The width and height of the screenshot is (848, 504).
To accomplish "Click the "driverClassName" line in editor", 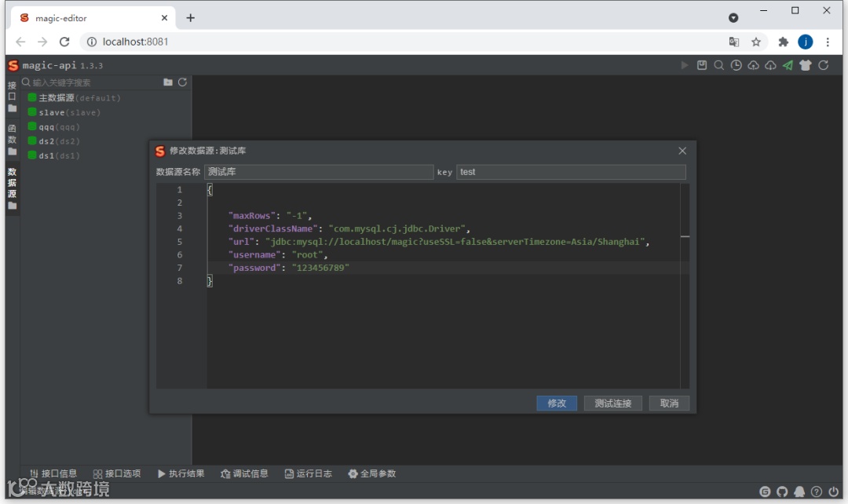I will click(349, 228).
